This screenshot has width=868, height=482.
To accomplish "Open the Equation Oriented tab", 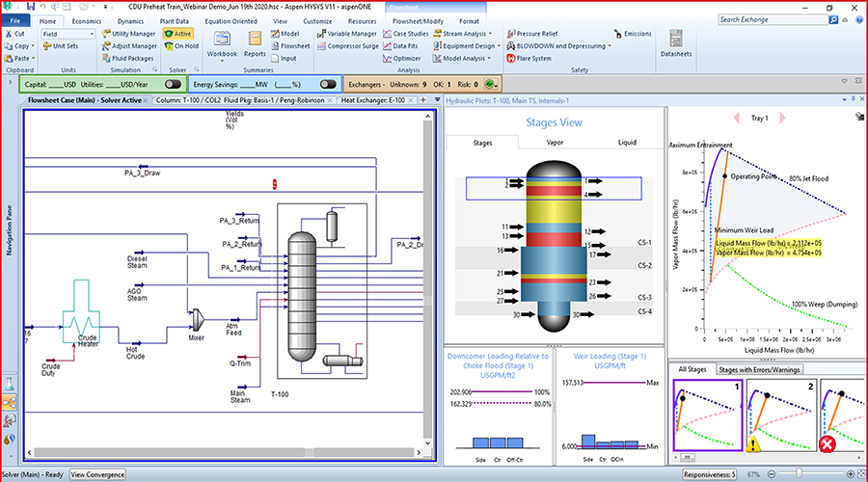I will pos(231,21).
